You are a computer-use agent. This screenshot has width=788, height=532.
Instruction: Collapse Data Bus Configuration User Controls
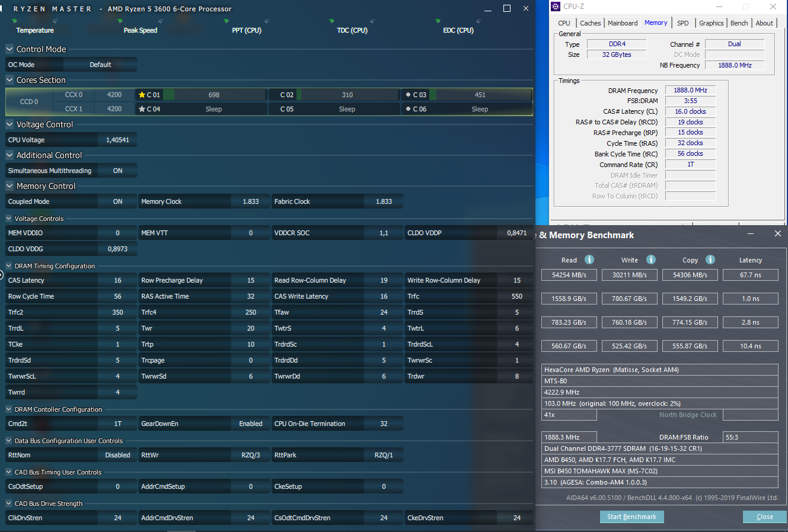(9, 441)
